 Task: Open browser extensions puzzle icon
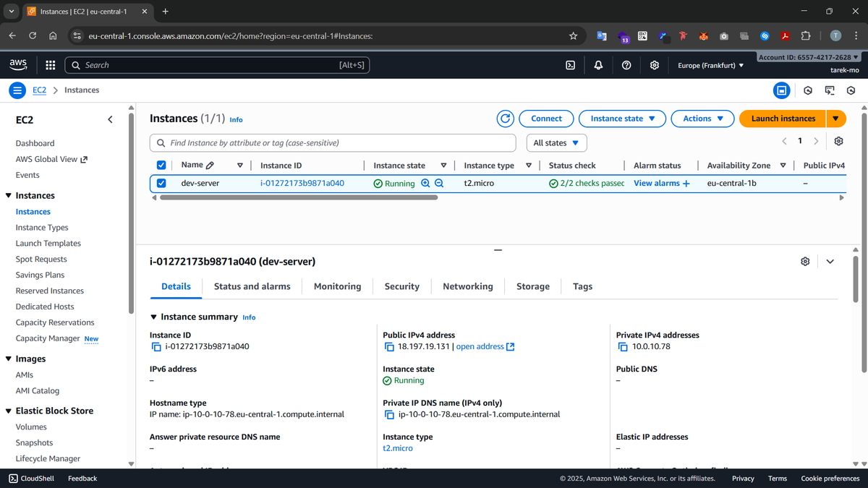[805, 35]
